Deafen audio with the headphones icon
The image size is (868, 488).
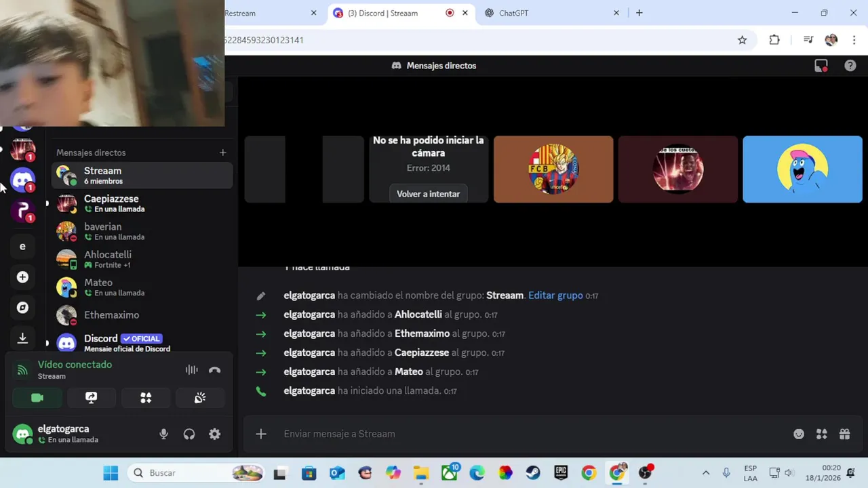click(x=189, y=434)
